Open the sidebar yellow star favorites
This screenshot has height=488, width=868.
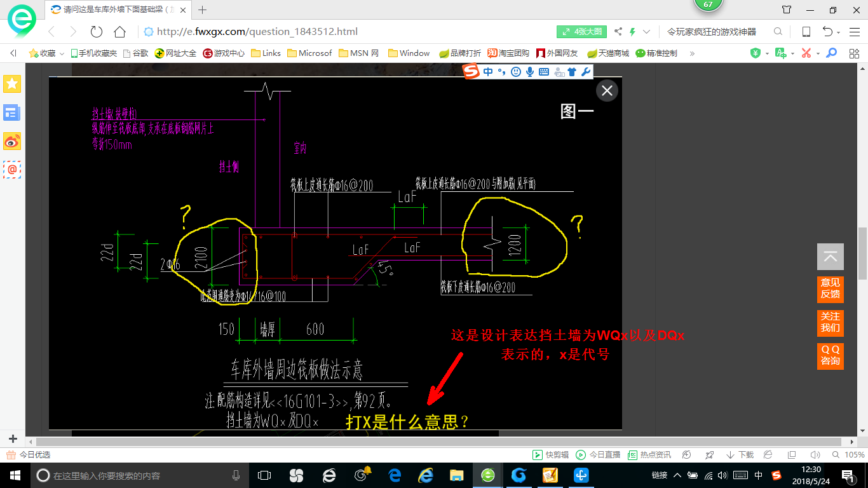pos(12,84)
